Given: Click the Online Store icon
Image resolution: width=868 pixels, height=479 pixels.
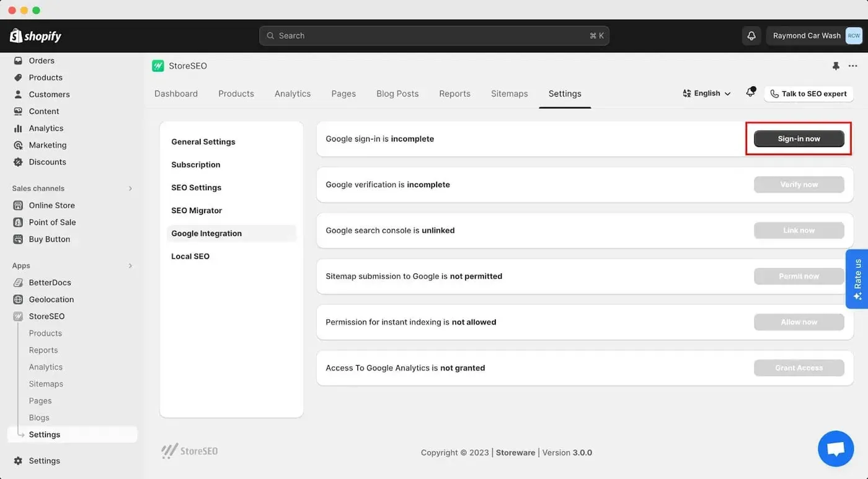Looking at the screenshot, I should coord(18,205).
